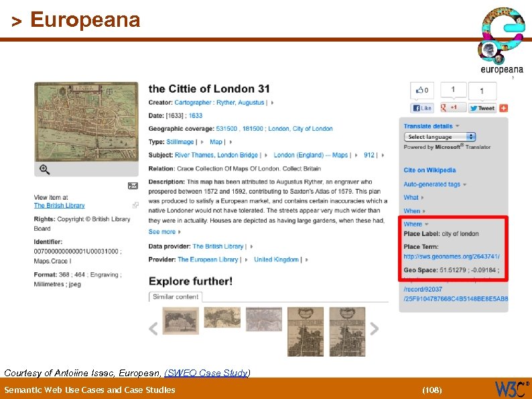Click arrow after London (England) -- Maps subject
532x399 pixels.
[356, 155]
